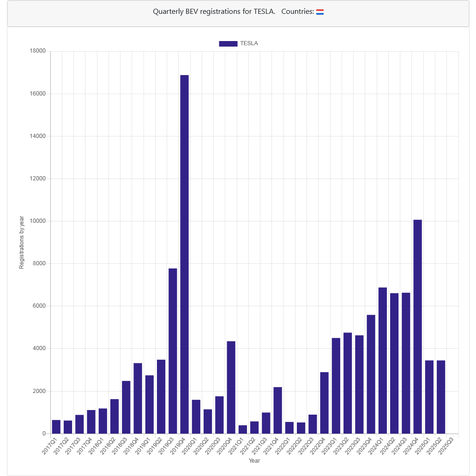Click the 2025Q1 bar
The image size is (476, 476).
pos(429,397)
